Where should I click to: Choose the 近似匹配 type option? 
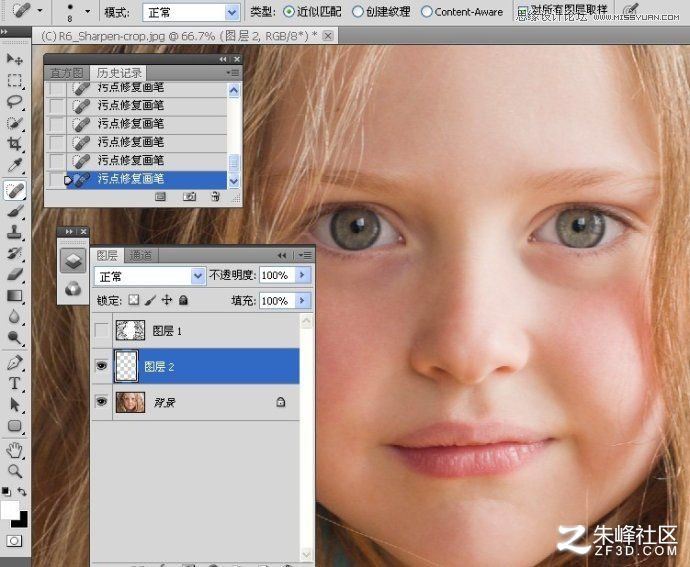pyautogui.click(x=289, y=12)
